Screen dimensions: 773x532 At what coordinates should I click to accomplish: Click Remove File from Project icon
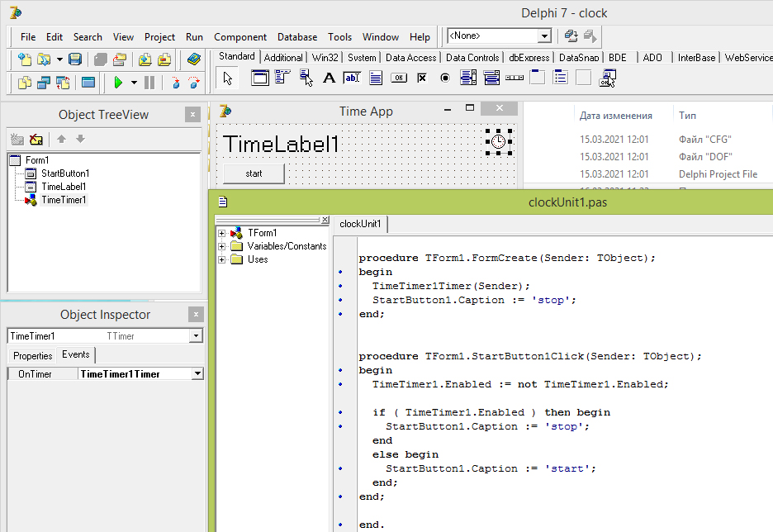(164, 59)
